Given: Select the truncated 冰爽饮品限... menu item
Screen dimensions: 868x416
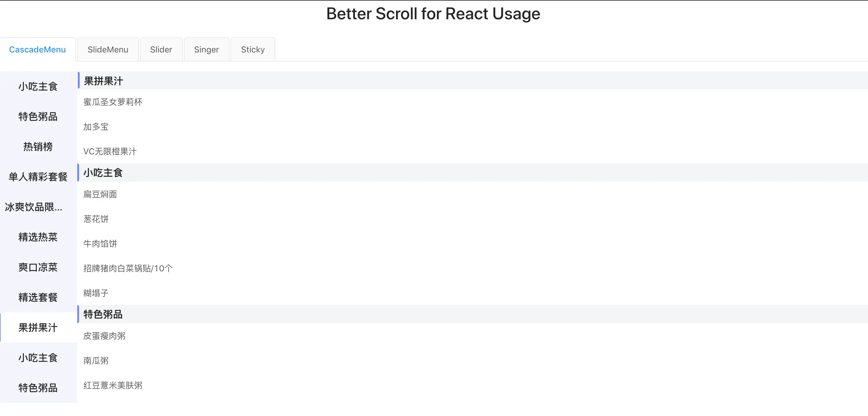Looking at the screenshot, I should 34,207.
